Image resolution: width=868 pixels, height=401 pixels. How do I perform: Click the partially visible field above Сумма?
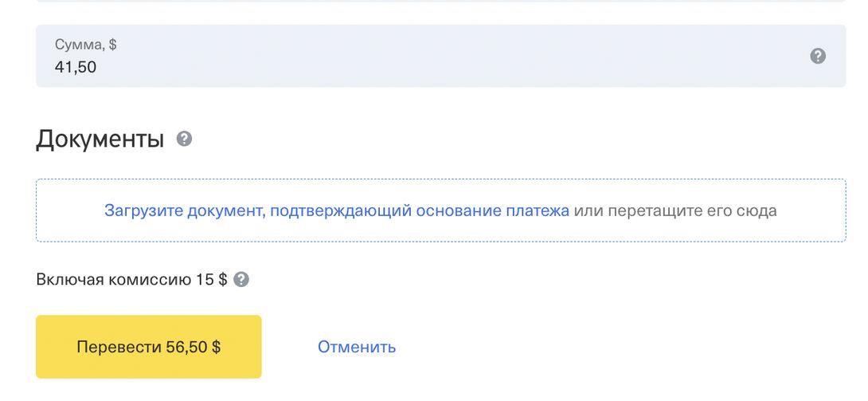pyautogui.click(x=440, y=1)
